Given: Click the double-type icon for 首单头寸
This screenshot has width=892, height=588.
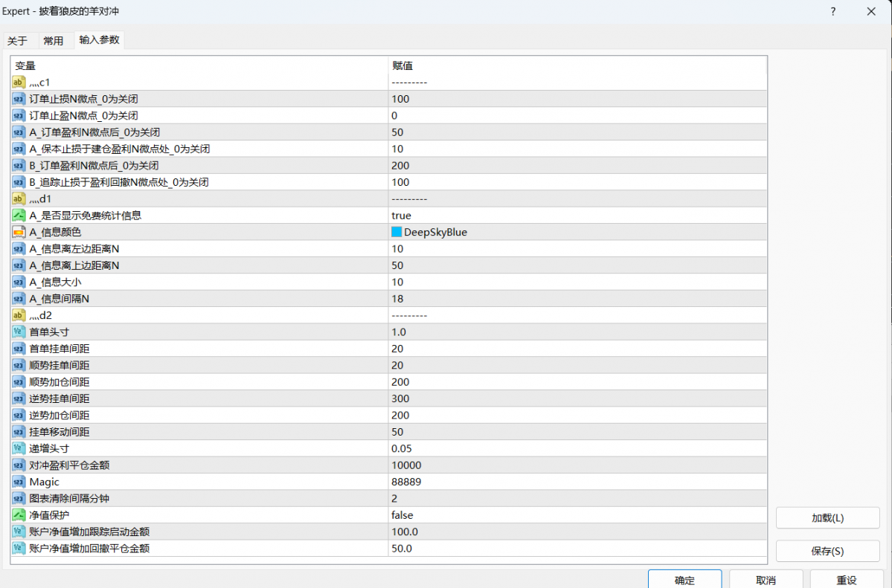Looking at the screenshot, I should [19, 332].
